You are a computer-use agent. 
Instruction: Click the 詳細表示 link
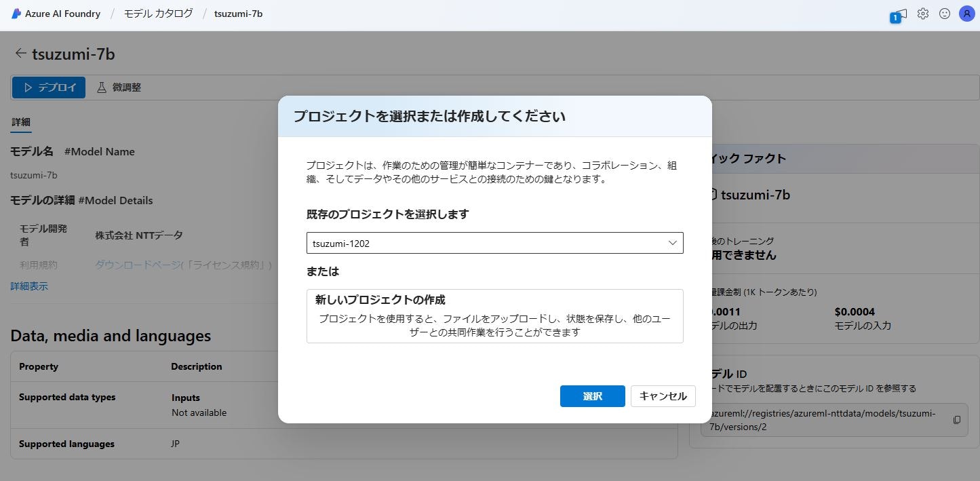[x=29, y=286]
